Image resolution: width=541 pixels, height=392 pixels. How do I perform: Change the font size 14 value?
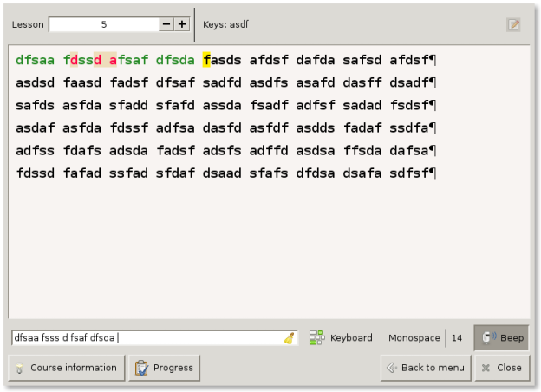pyautogui.click(x=456, y=338)
